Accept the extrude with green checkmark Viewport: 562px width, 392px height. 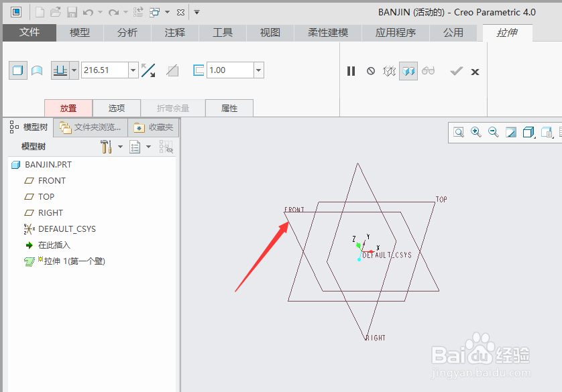[x=456, y=71]
